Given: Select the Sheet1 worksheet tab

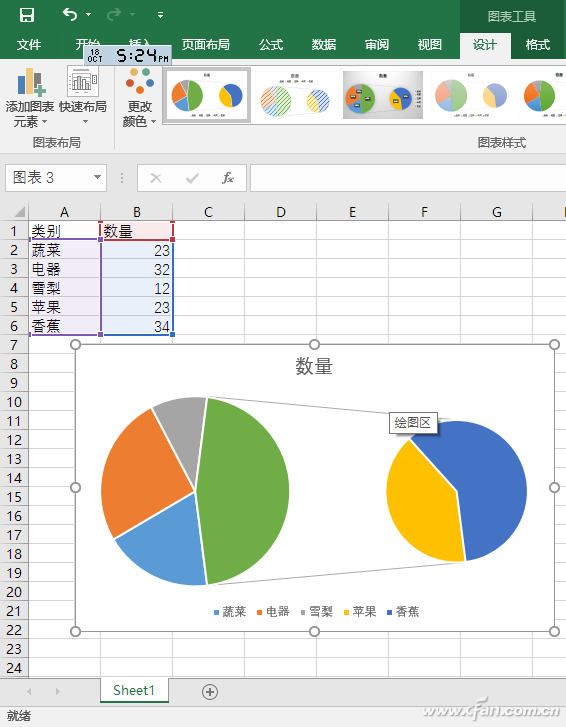Looking at the screenshot, I should [134, 690].
